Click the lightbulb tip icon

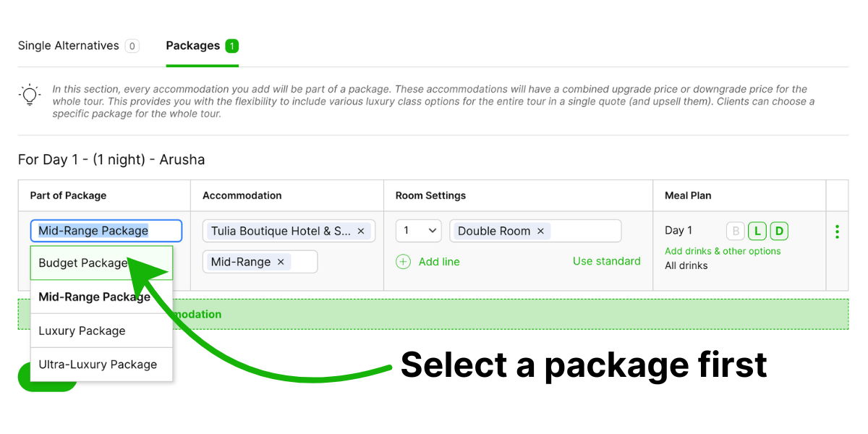pos(30,95)
